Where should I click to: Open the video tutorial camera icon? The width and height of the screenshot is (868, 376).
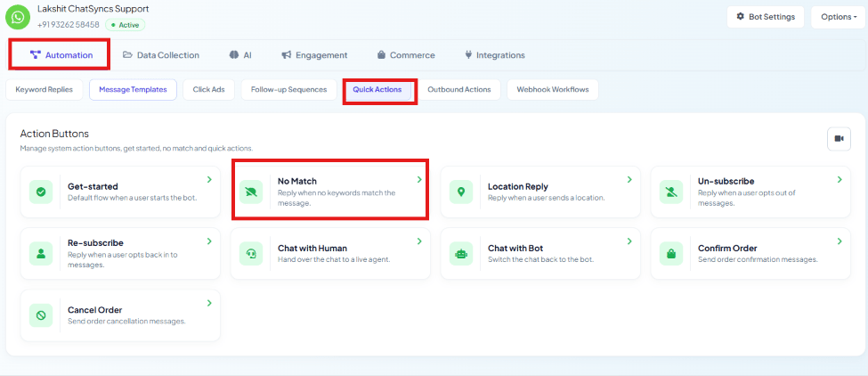click(x=839, y=138)
